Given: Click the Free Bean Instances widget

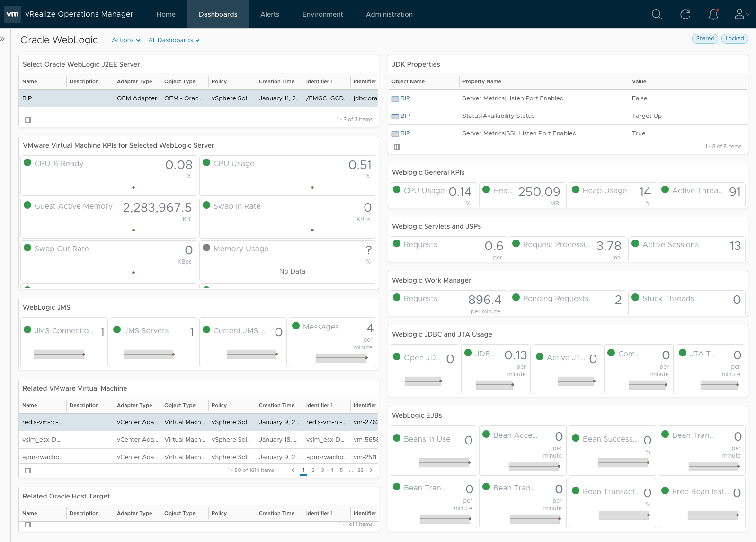Looking at the screenshot, I should [x=702, y=503].
